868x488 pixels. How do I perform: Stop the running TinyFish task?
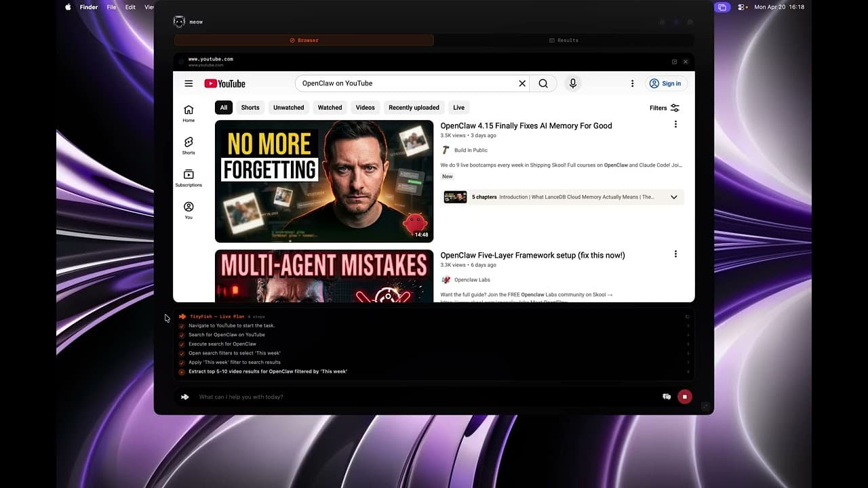point(685,396)
